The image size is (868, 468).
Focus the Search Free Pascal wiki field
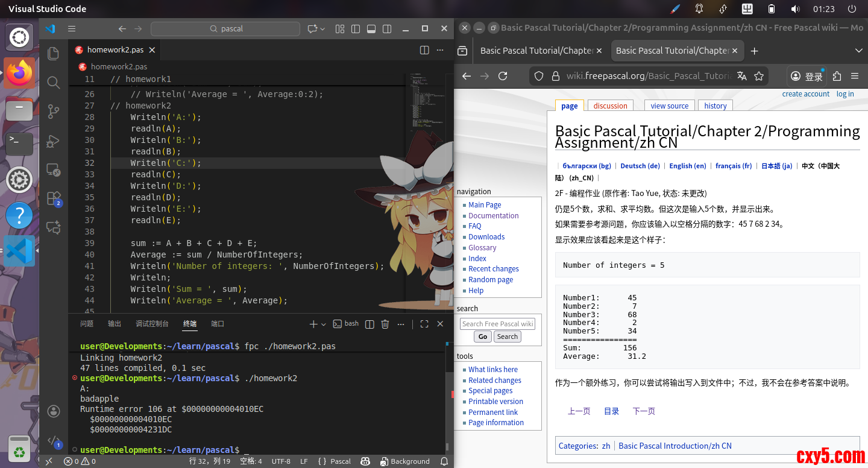point(497,324)
